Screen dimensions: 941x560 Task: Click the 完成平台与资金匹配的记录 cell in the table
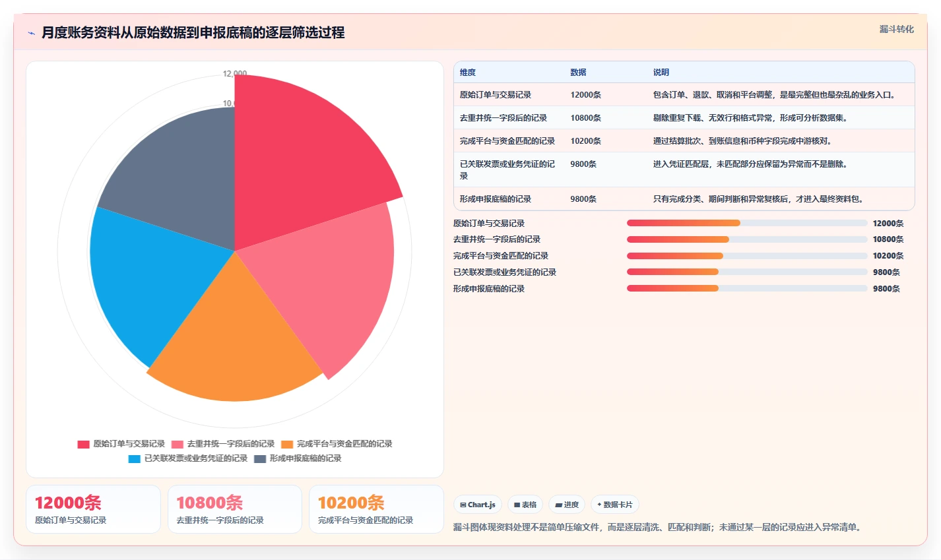507,141
